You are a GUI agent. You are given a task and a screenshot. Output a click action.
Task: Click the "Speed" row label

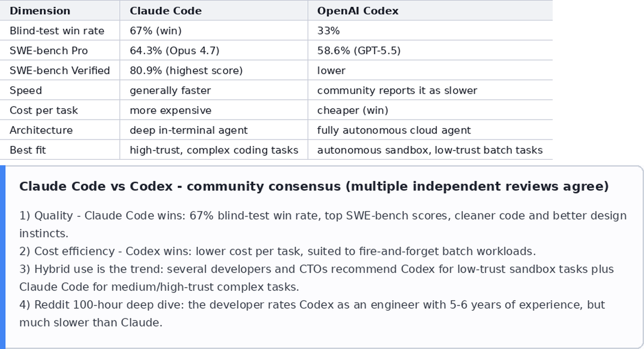tap(60, 90)
